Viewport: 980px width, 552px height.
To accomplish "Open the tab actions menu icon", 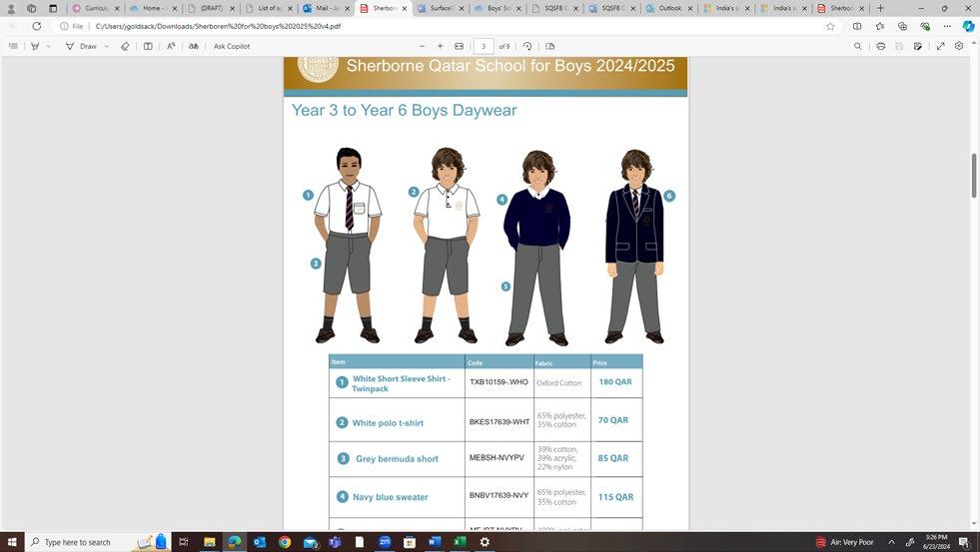I will pos(53,8).
